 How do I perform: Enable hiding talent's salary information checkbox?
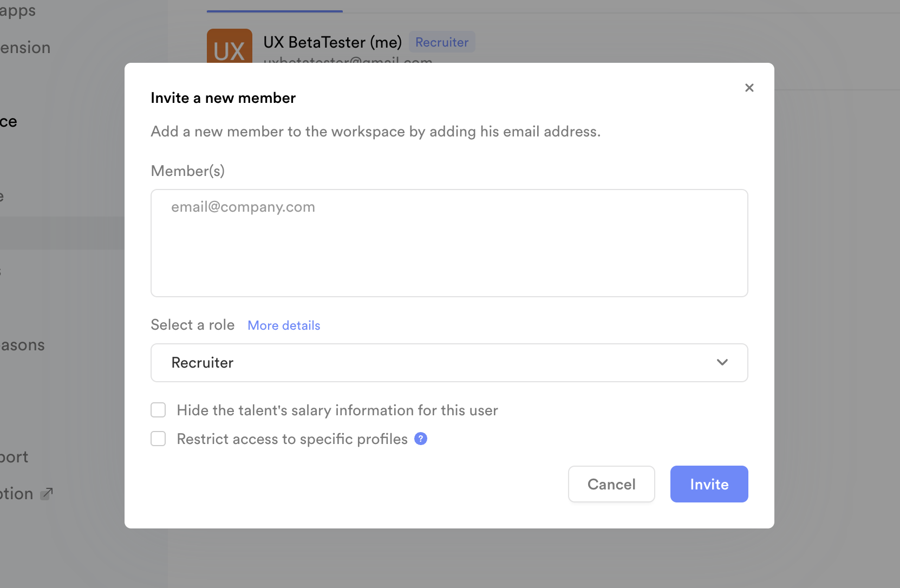158,410
